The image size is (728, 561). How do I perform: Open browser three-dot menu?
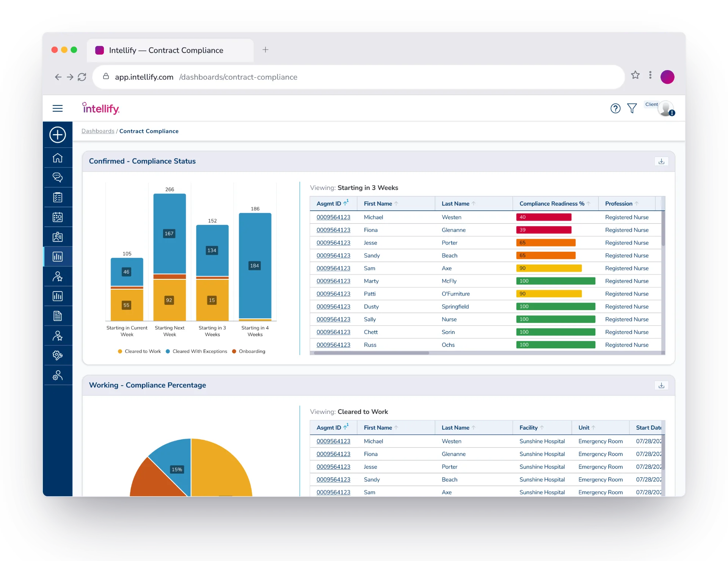click(x=650, y=75)
